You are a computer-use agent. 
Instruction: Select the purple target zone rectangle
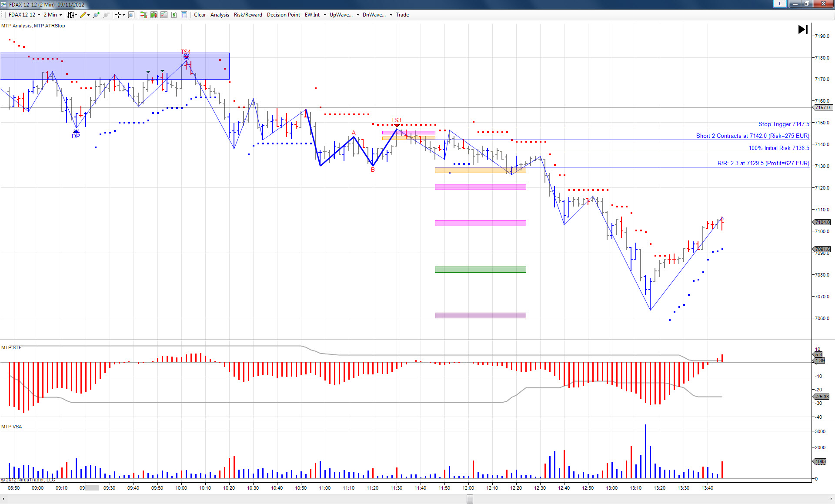[481, 316]
